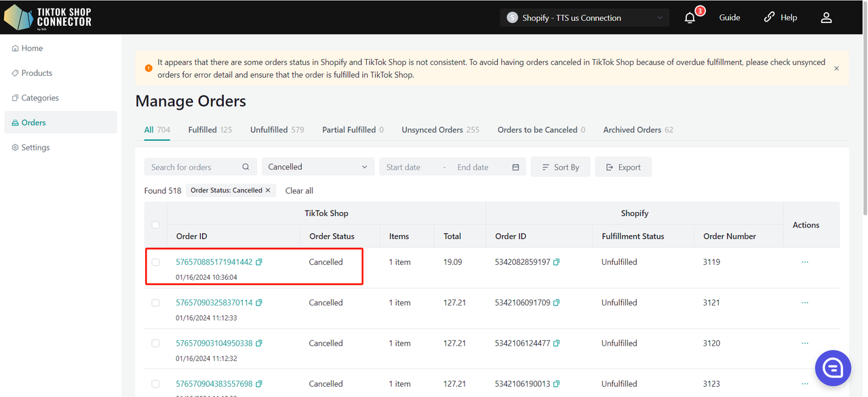Switch to Orders to be Canceled tab

tap(541, 130)
